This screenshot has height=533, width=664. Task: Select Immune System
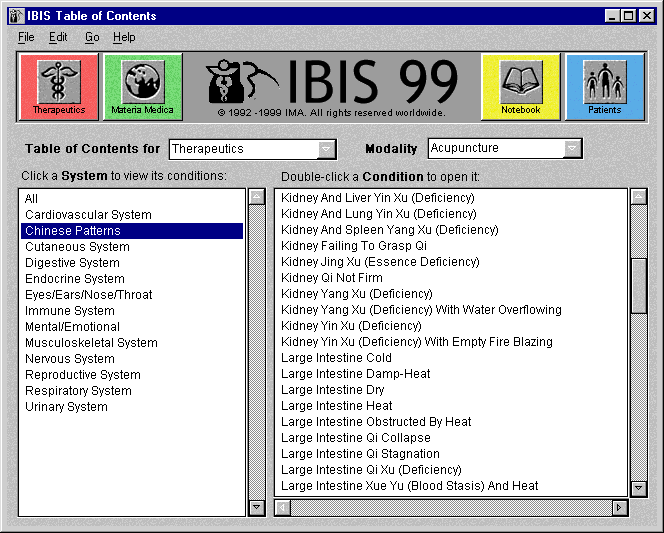tap(132, 311)
